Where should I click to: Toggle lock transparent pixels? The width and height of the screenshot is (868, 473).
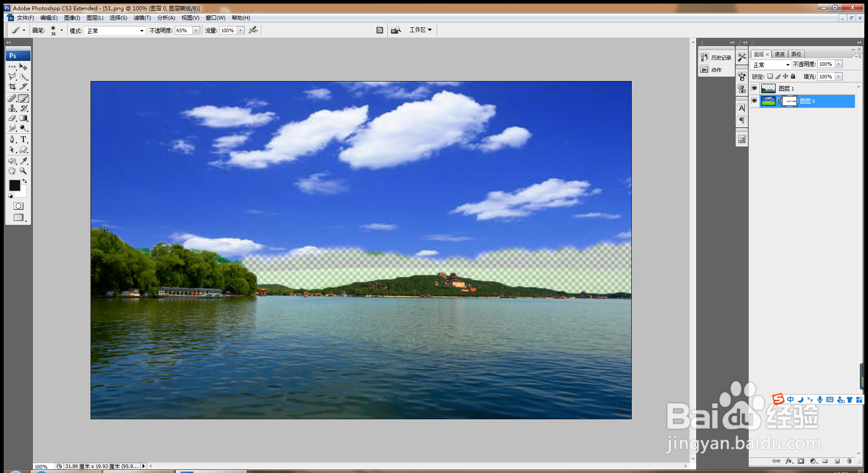(x=770, y=76)
